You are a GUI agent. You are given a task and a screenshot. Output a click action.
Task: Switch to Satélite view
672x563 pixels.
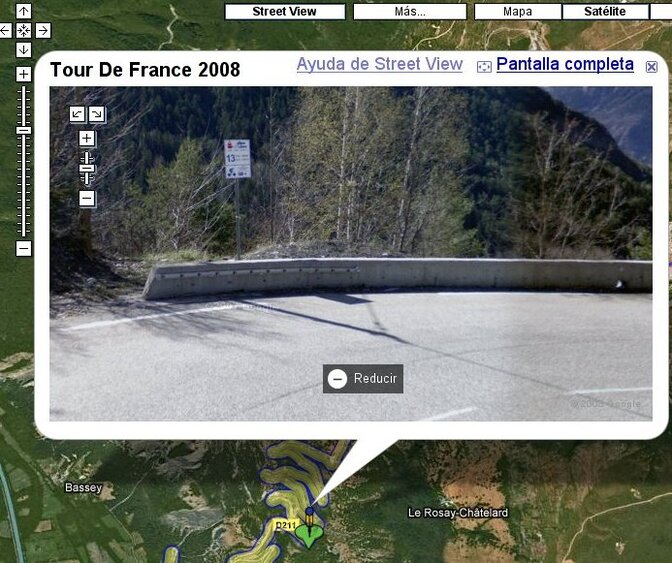605,12
